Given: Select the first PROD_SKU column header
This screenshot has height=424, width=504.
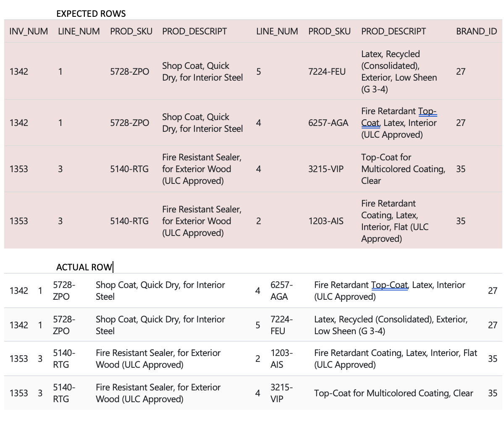Looking at the screenshot, I should 131,31.
